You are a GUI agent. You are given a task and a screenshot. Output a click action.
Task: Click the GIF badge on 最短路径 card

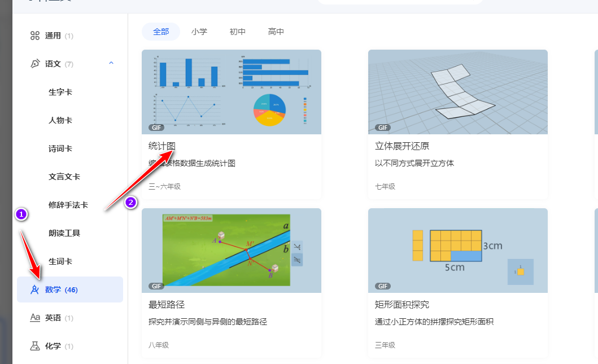pos(156,286)
